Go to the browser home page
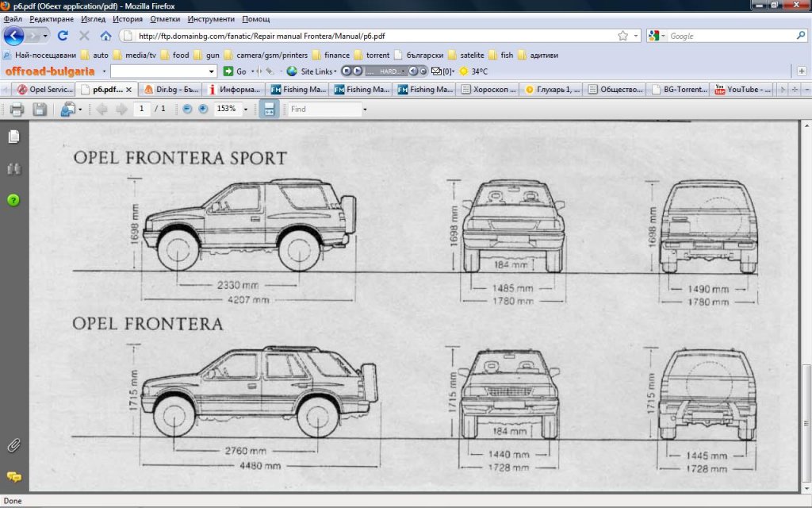Screen dimensions: 812x508 click(x=105, y=36)
